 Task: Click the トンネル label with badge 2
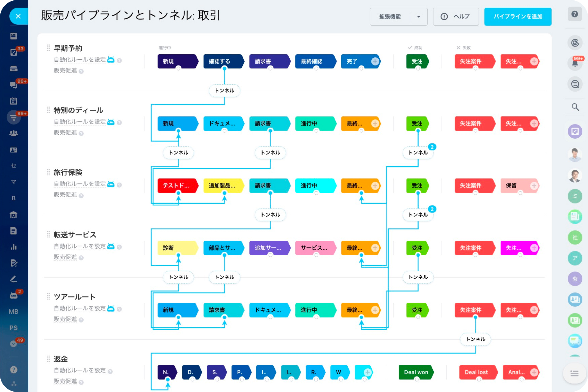click(x=418, y=153)
